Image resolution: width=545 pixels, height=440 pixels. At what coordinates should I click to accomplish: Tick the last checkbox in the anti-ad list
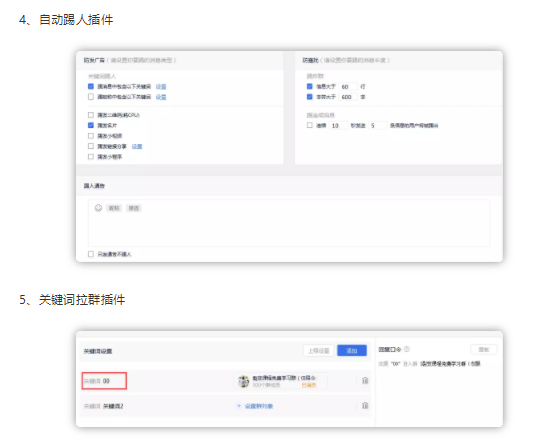click(91, 156)
